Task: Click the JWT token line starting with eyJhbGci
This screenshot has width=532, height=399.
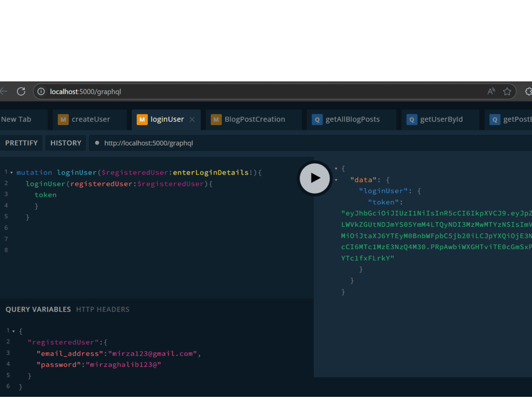Action: [436, 213]
